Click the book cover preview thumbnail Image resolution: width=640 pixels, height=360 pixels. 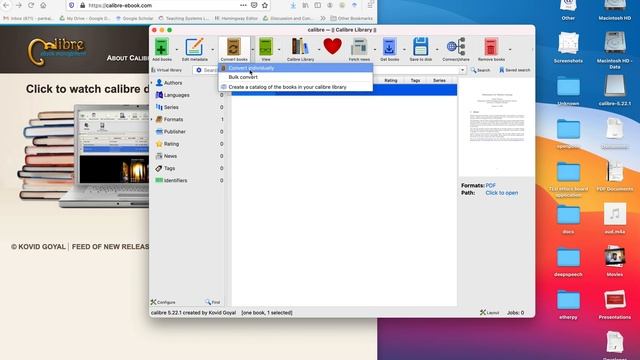click(x=496, y=127)
